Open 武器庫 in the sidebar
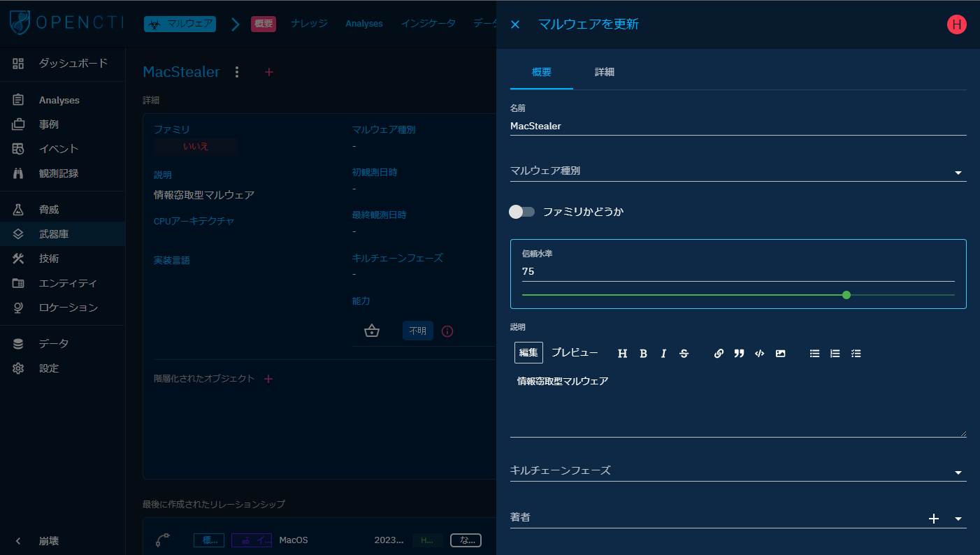The image size is (980, 555). [x=63, y=234]
